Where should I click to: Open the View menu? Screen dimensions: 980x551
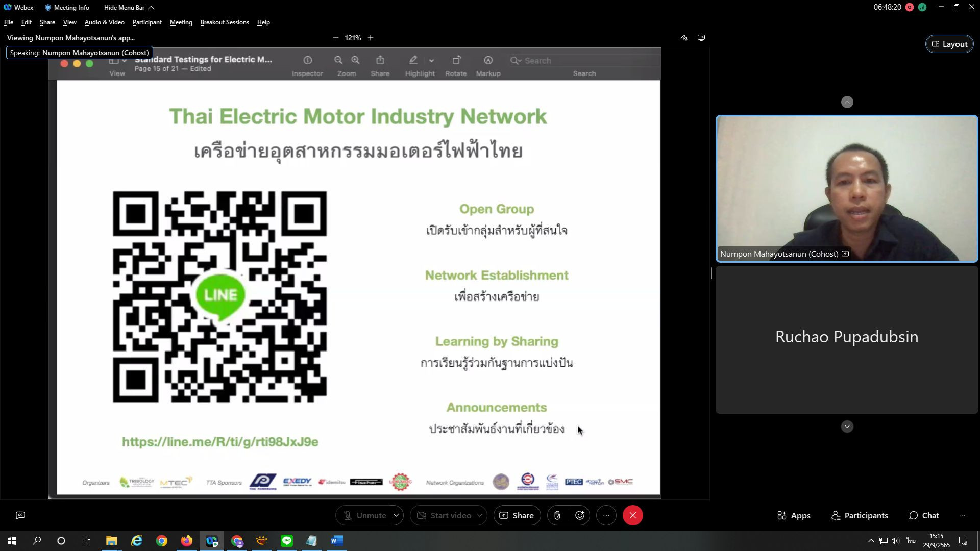(x=70, y=22)
